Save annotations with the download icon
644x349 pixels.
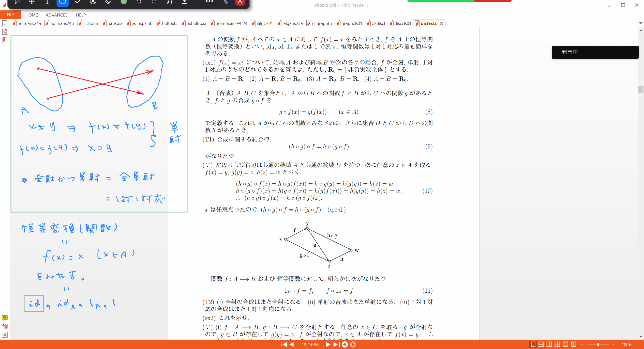[185, 2]
